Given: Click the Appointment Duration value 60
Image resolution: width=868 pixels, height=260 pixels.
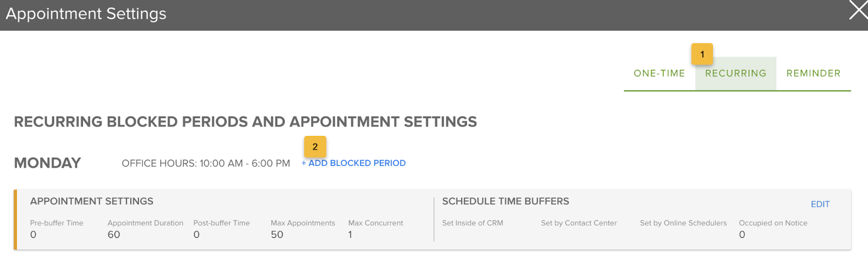Looking at the screenshot, I should pyautogui.click(x=114, y=235).
